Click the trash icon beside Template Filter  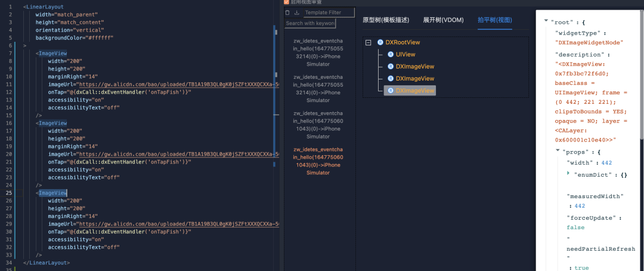[288, 13]
